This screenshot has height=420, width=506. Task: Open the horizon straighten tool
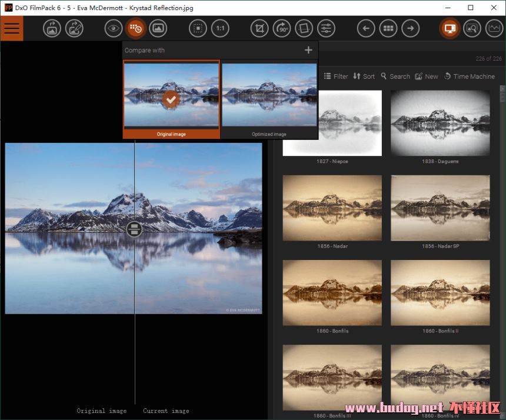304,28
